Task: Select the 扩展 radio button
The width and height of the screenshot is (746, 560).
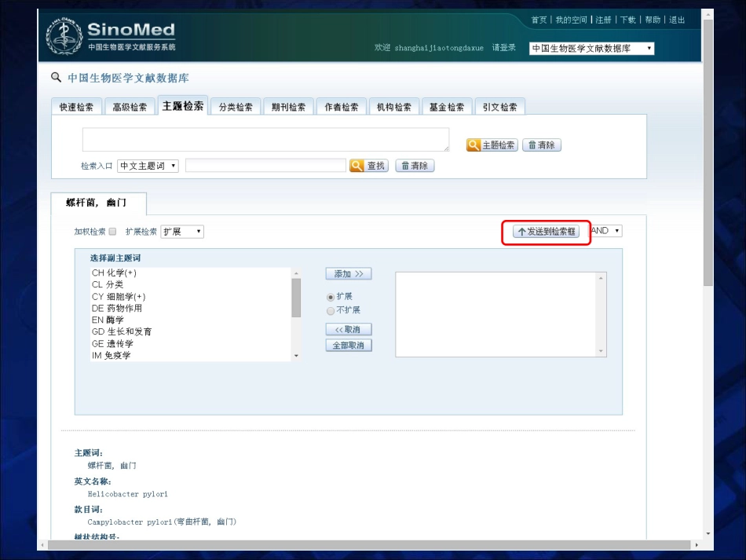Action: coord(331,298)
